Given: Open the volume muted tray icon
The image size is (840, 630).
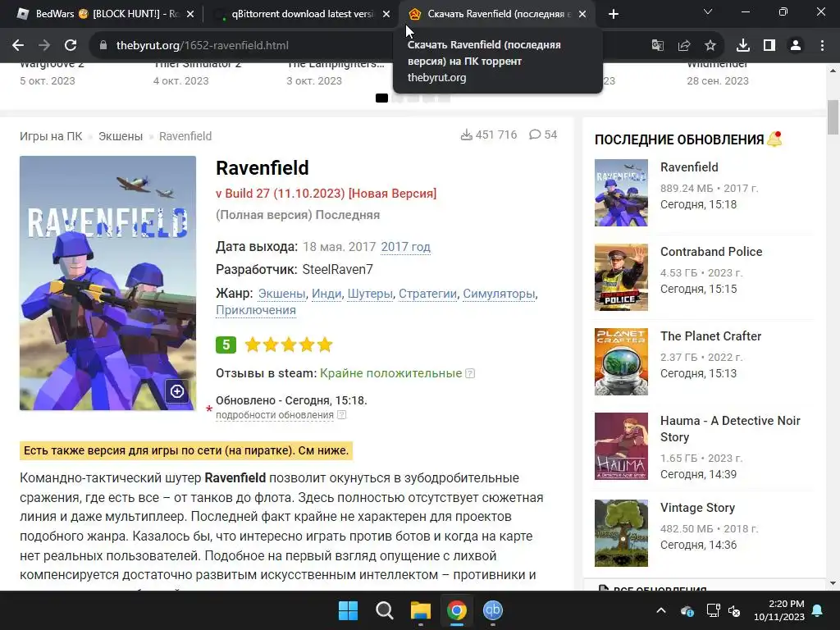Looking at the screenshot, I should coord(734,610).
